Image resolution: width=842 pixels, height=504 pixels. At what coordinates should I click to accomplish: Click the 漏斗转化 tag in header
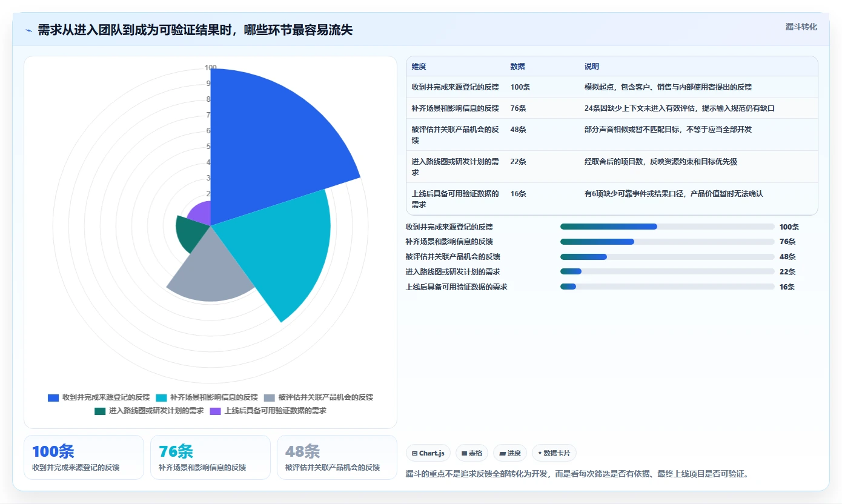801,27
